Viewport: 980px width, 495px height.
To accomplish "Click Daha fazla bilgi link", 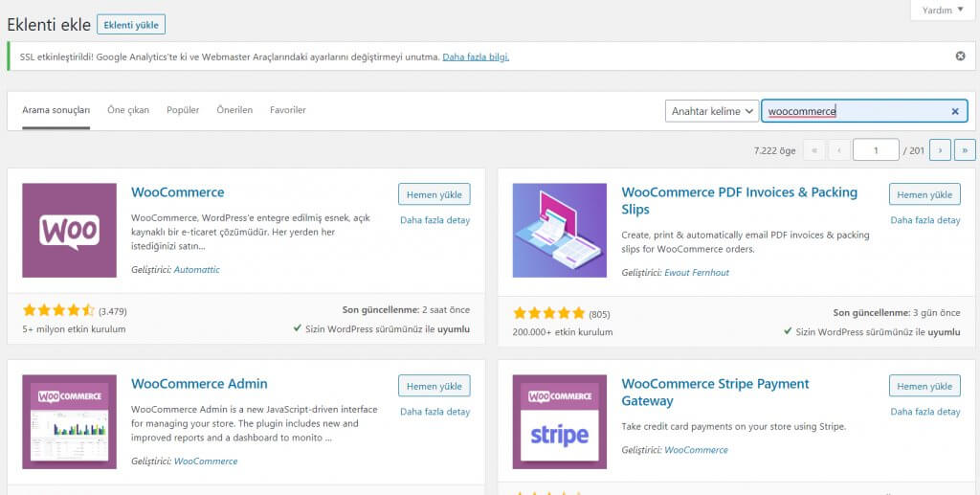I will point(476,56).
